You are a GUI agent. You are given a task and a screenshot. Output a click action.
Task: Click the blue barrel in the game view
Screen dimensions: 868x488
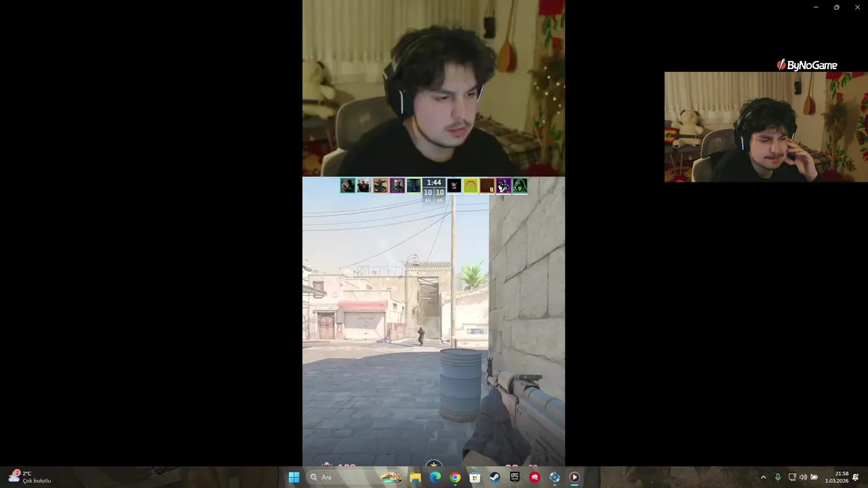460,384
